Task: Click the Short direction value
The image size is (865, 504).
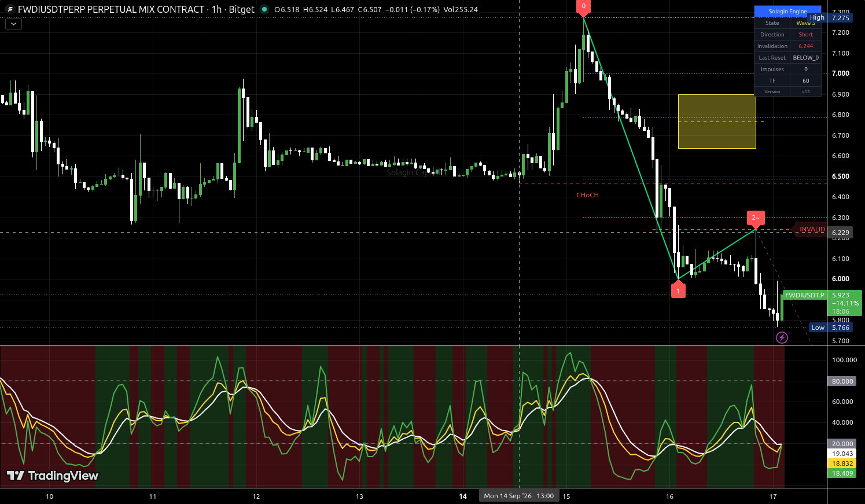Action: (x=805, y=35)
